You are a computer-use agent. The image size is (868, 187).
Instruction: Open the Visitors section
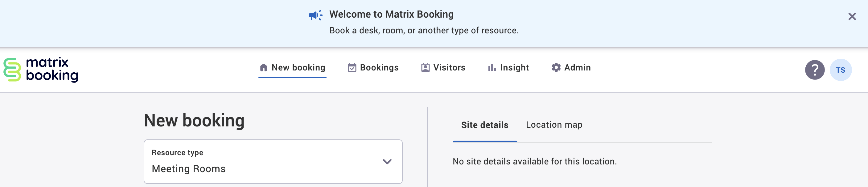click(x=449, y=67)
